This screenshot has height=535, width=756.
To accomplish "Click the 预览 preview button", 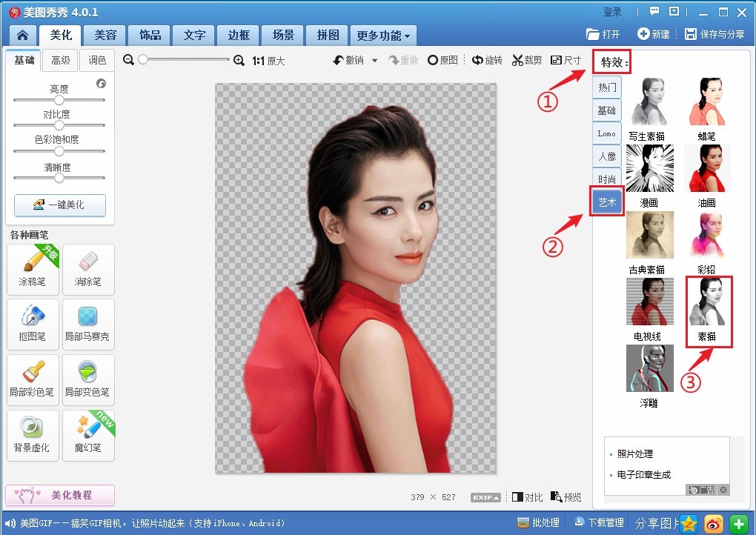I will pyautogui.click(x=566, y=497).
